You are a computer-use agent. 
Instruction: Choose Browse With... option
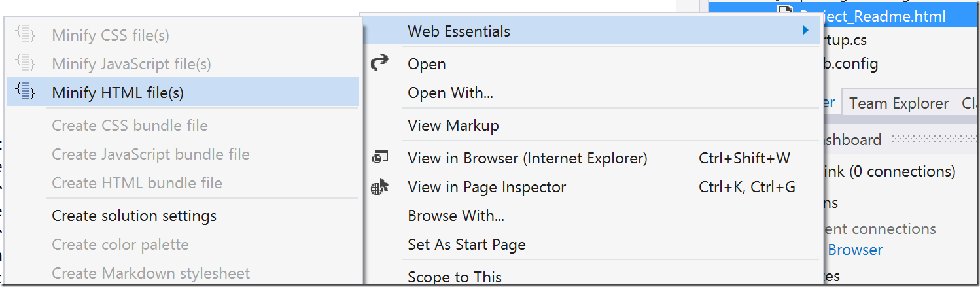coord(455,216)
